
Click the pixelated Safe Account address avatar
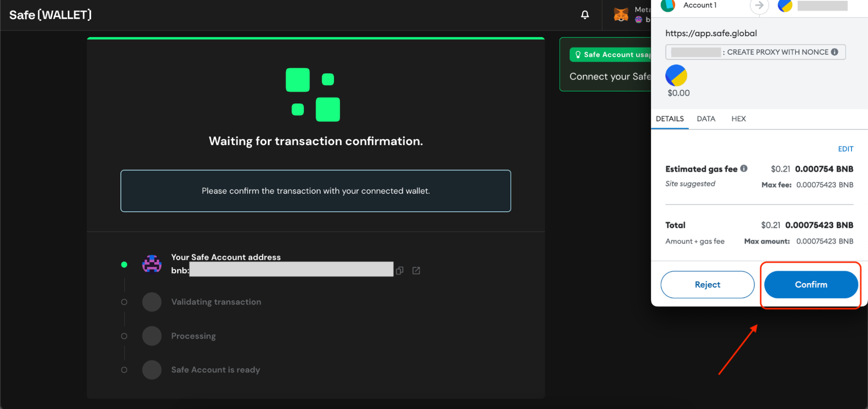coord(151,263)
